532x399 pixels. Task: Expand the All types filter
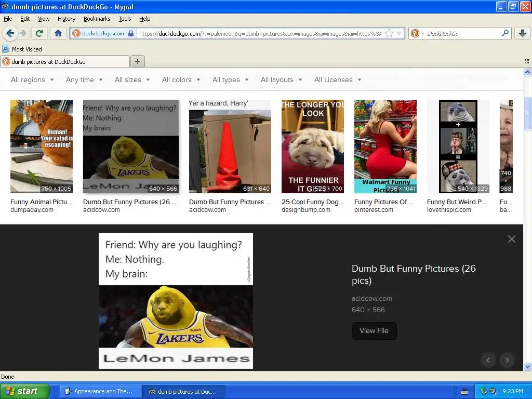(x=230, y=79)
